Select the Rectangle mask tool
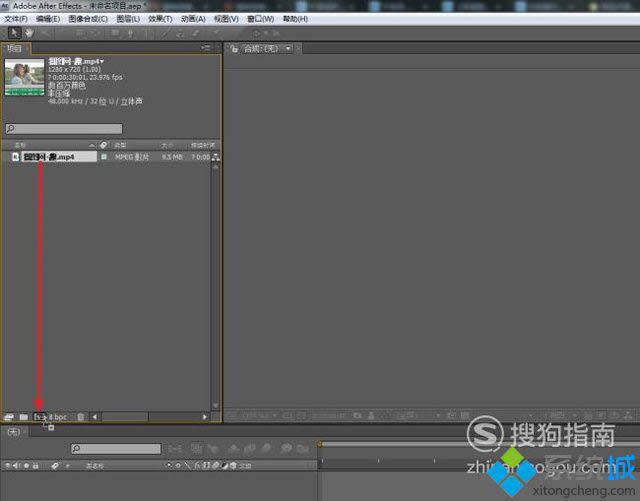This screenshot has height=501, width=640. point(116,33)
